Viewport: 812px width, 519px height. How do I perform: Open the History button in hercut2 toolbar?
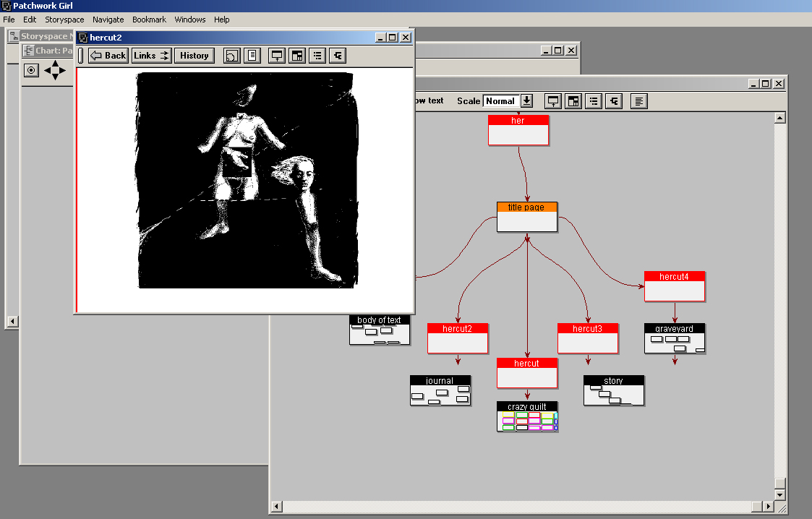click(x=195, y=56)
